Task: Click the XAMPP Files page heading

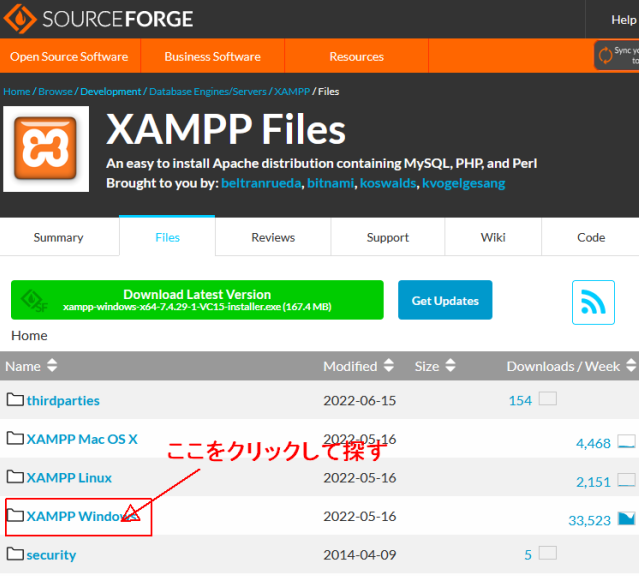Action: (226, 129)
